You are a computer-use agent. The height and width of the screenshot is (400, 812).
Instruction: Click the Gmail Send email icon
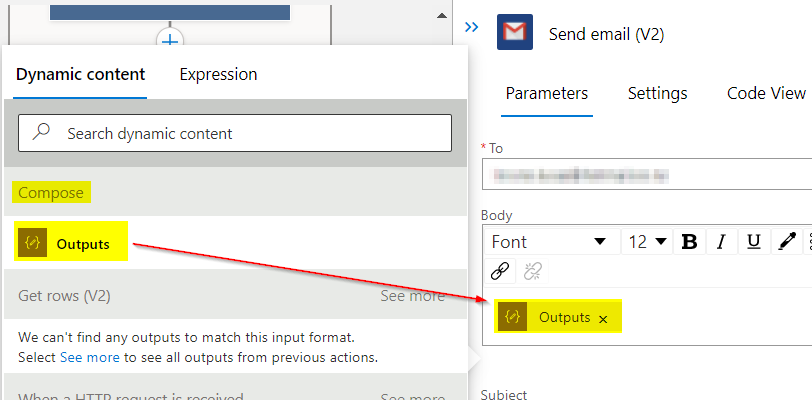[515, 33]
